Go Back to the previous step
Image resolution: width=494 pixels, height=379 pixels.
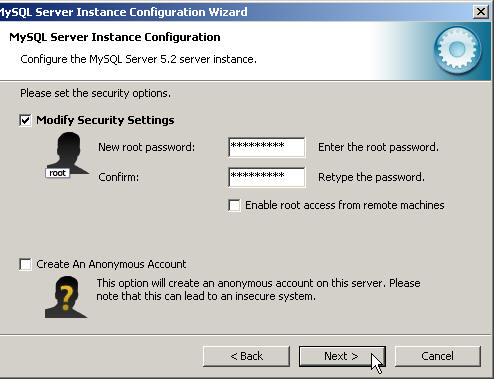click(246, 356)
